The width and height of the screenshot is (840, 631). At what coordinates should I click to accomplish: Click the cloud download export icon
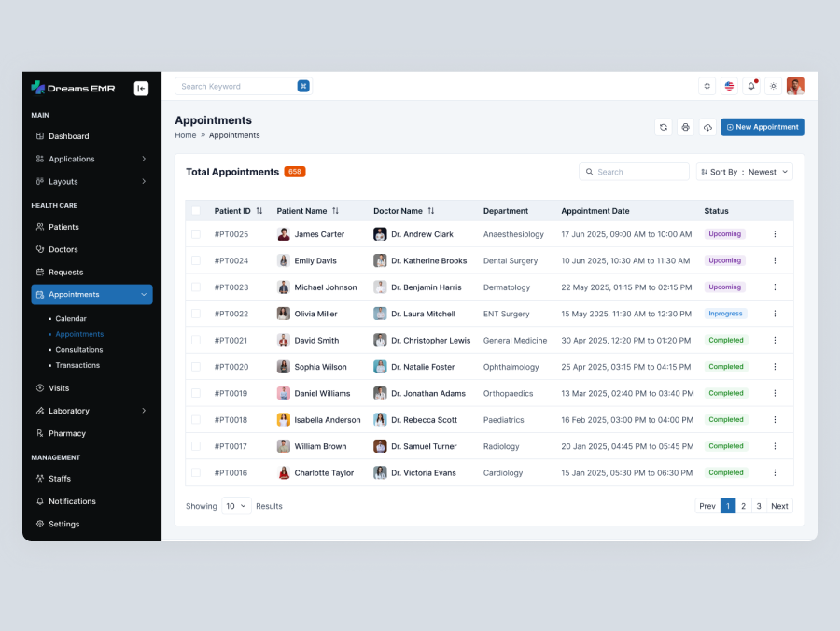pyautogui.click(x=707, y=128)
